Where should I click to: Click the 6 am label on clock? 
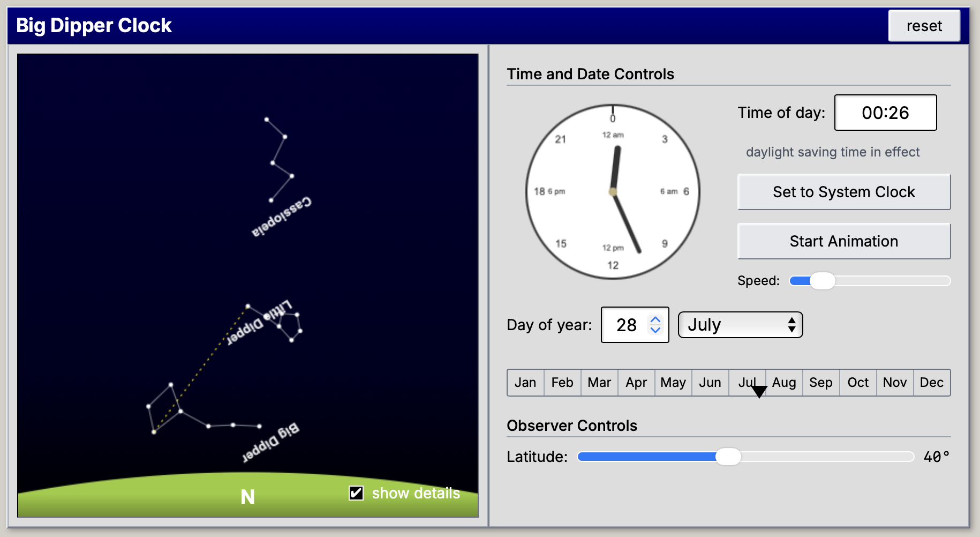pos(669,191)
